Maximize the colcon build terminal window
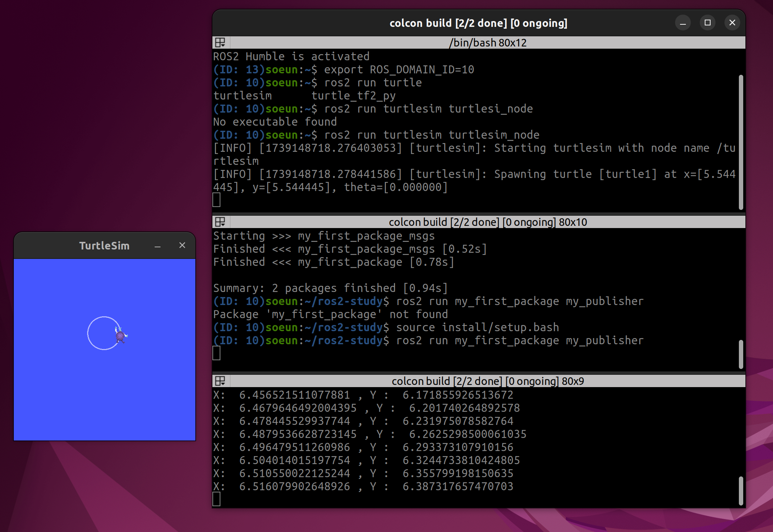This screenshot has width=773, height=532. pos(708,23)
